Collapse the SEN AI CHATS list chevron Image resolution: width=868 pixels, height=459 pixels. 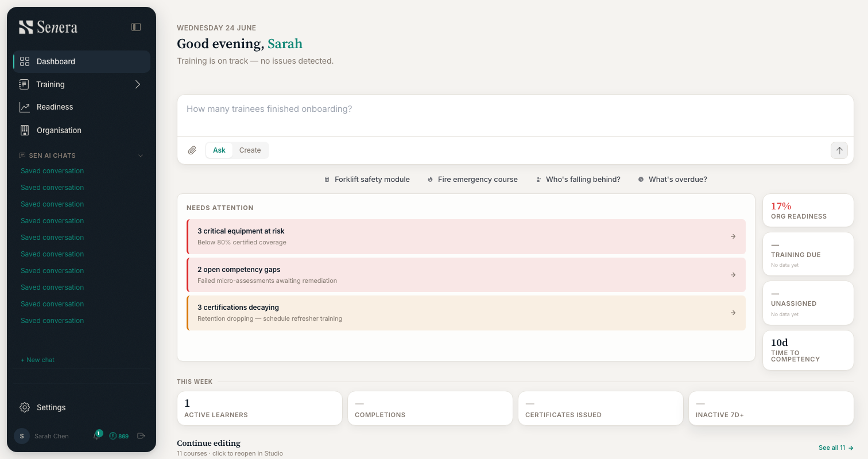(141, 155)
